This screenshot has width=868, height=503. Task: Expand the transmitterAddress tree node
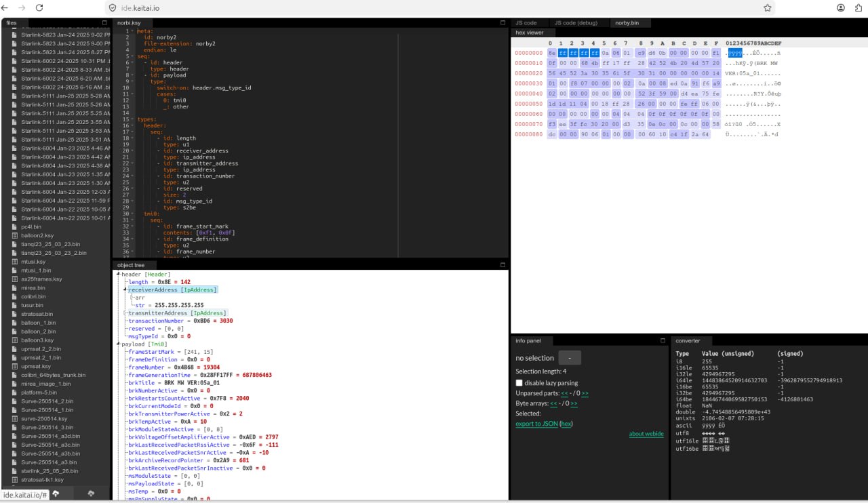point(125,313)
